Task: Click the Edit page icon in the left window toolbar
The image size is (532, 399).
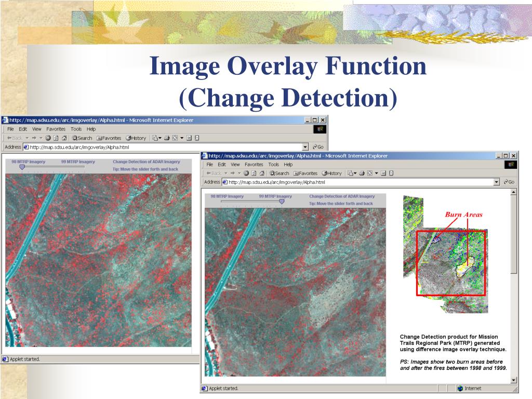Action: tap(175, 138)
